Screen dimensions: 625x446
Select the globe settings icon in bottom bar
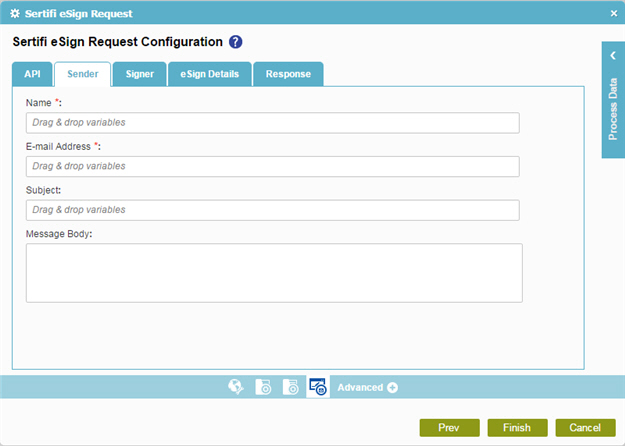(x=236, y=387)
